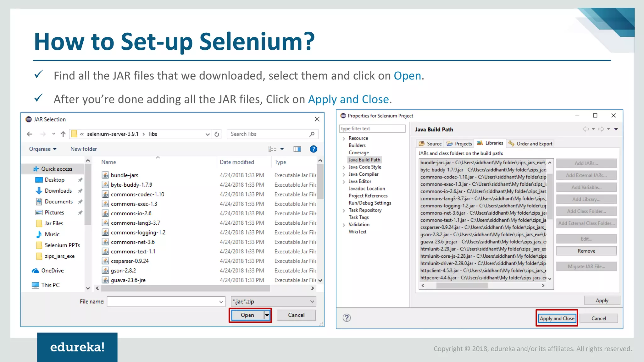The height and width of the screenshot is (362, 644).
Task: Click the Open button
Action: [247, 315]
